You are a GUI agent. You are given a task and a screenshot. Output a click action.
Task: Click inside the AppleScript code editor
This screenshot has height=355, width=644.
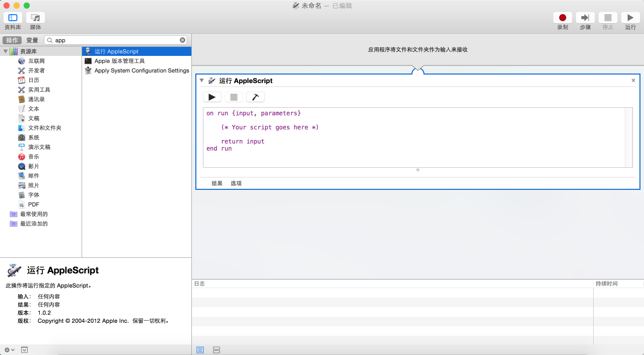click(414, 137)
